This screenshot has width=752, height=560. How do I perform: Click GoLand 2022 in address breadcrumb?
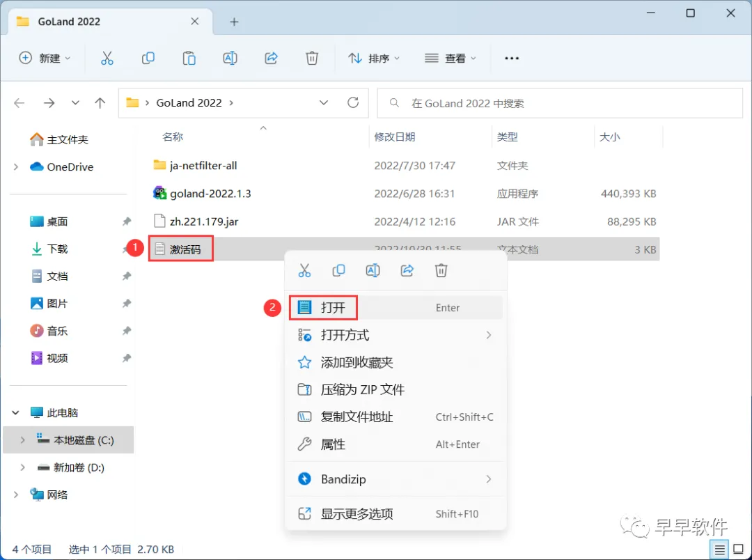(189, 102)
